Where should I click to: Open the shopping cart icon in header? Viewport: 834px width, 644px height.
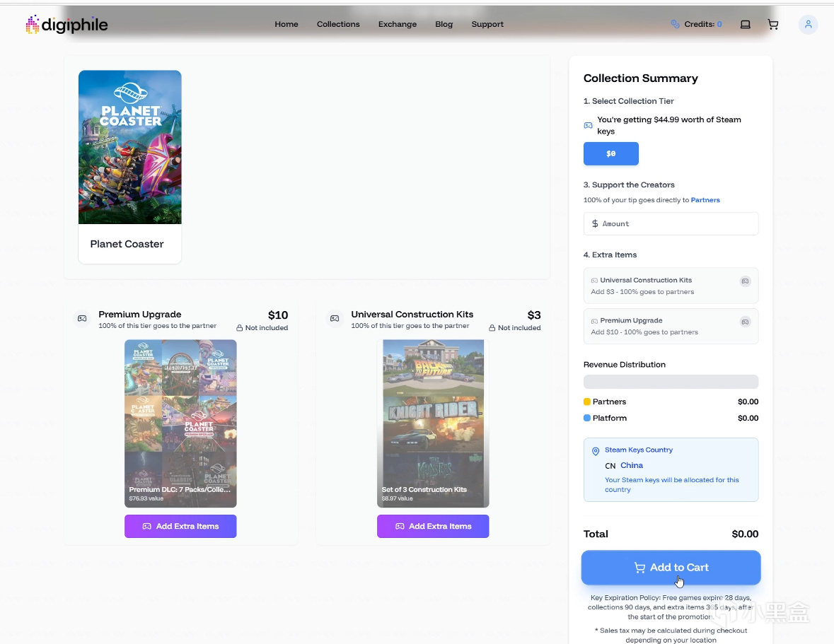coord(773,25)
